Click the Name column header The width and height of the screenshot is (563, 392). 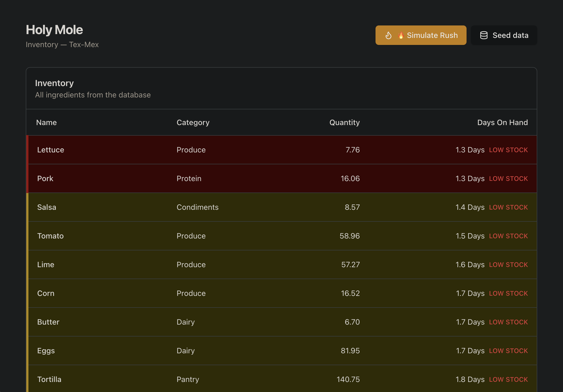coord(46,123)
